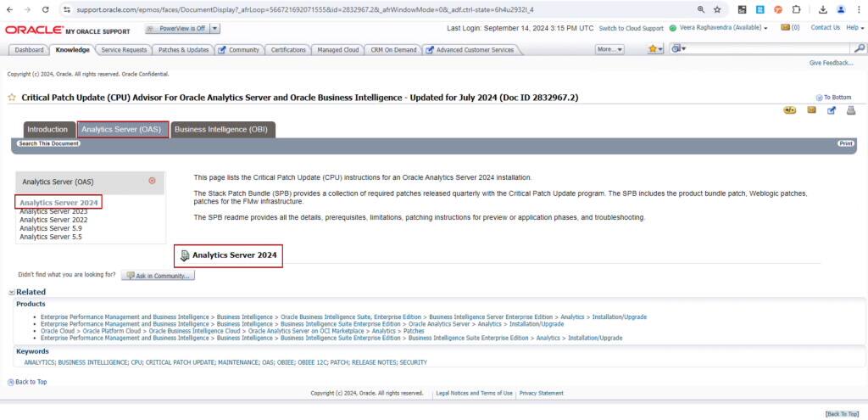868x420 pixels.
Task: Click the blue square extension icon
Action: [x=760, y=9]
